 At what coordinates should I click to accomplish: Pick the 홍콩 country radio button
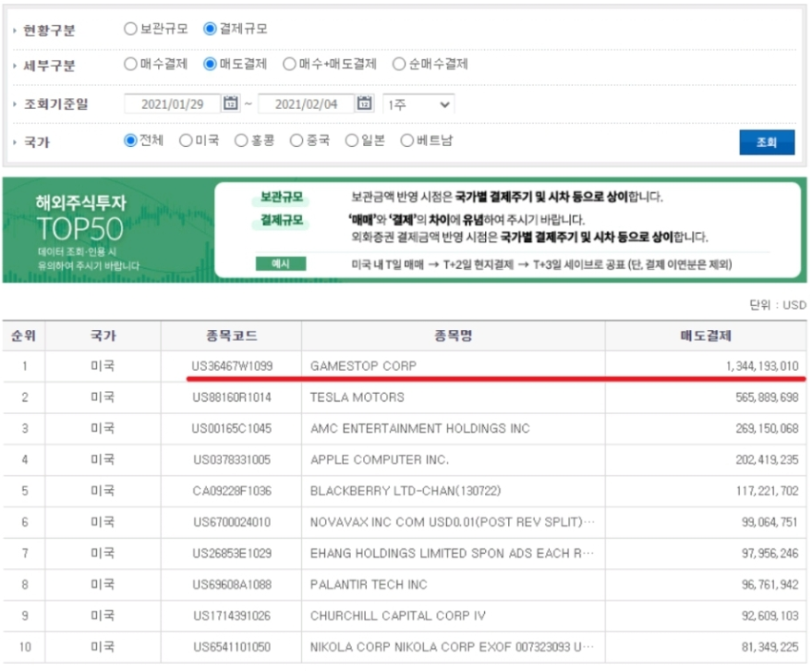[241, 140]
